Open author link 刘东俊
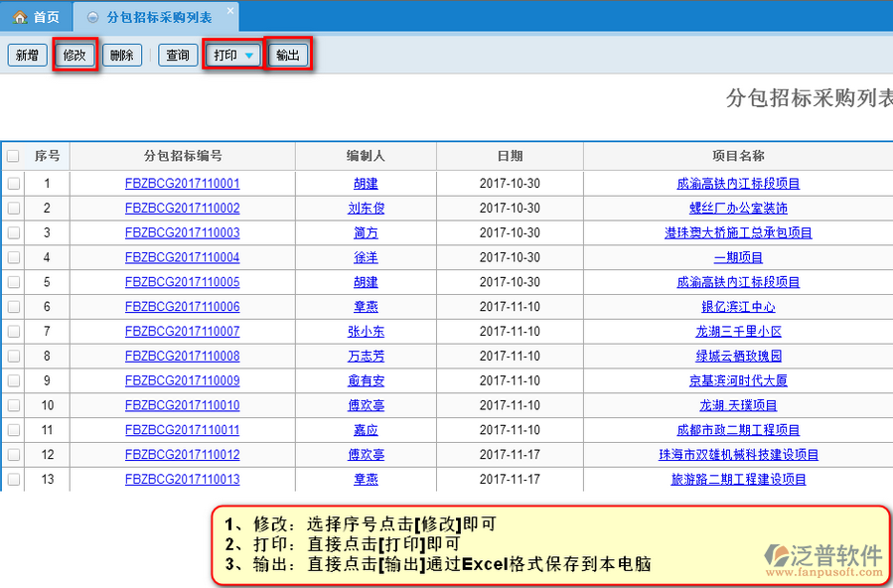The image size is (893, 588). point(366,209)
